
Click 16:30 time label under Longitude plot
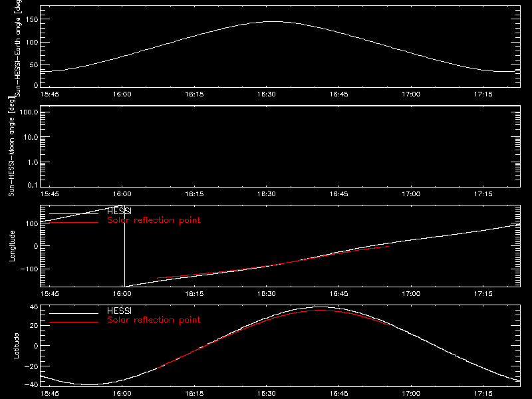click(267, 294)
